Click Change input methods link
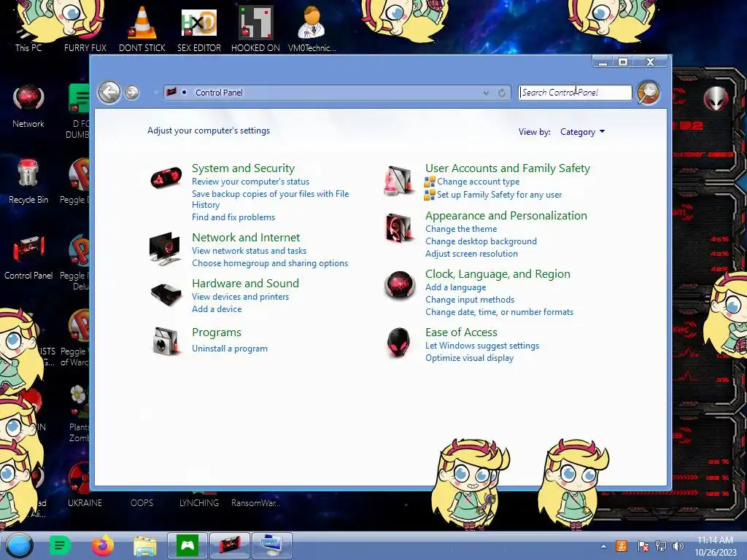Image resolution: width=747 pixels, height=560 pixels. tap(470, 299)
